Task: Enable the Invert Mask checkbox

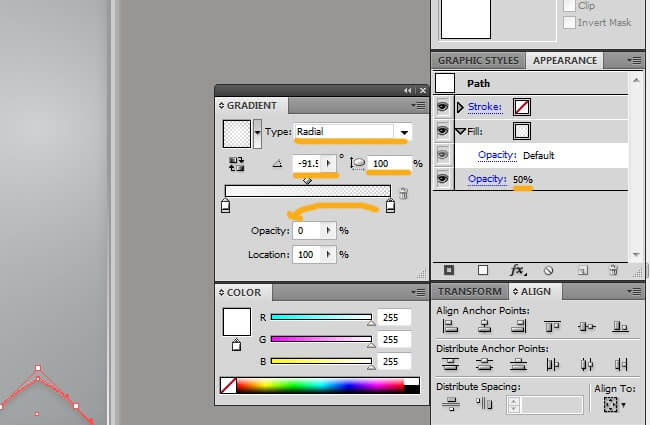Action: 569,22
